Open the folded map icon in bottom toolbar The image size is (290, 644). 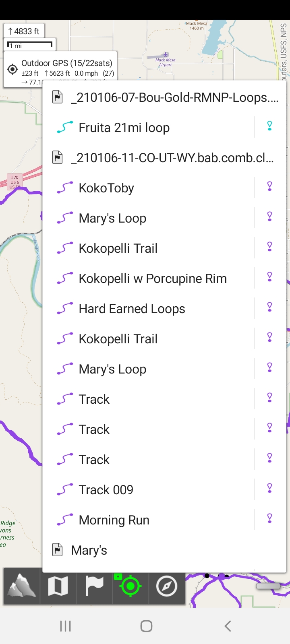pyautogui.click(x=58, y=586)
